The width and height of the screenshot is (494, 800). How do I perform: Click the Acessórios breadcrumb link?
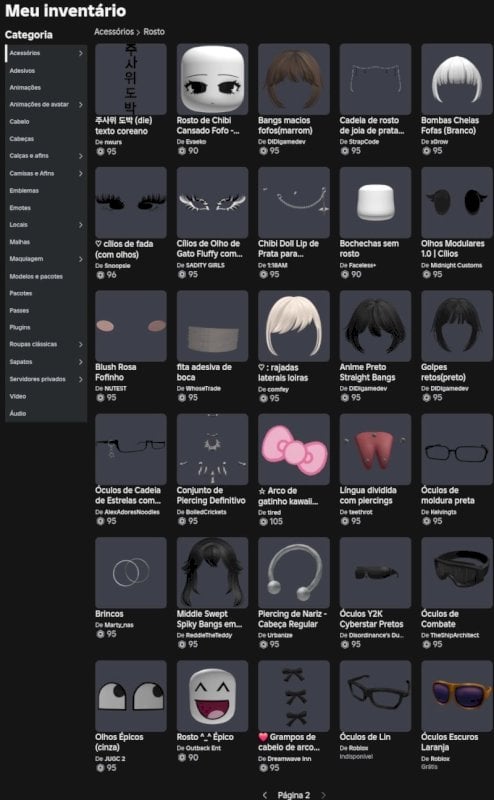click(x=114, y=32)
